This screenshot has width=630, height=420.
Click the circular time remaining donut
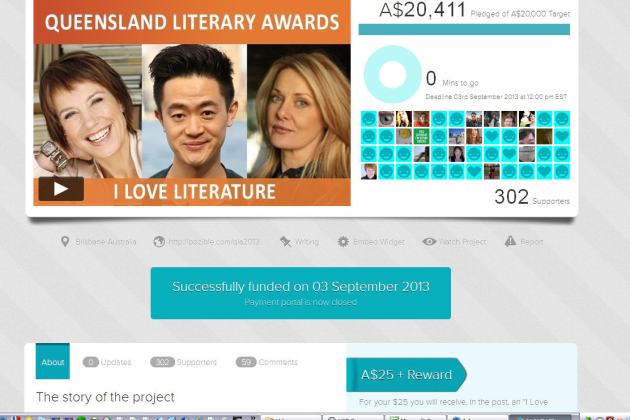pyautogui.click(x=393, y=74)
